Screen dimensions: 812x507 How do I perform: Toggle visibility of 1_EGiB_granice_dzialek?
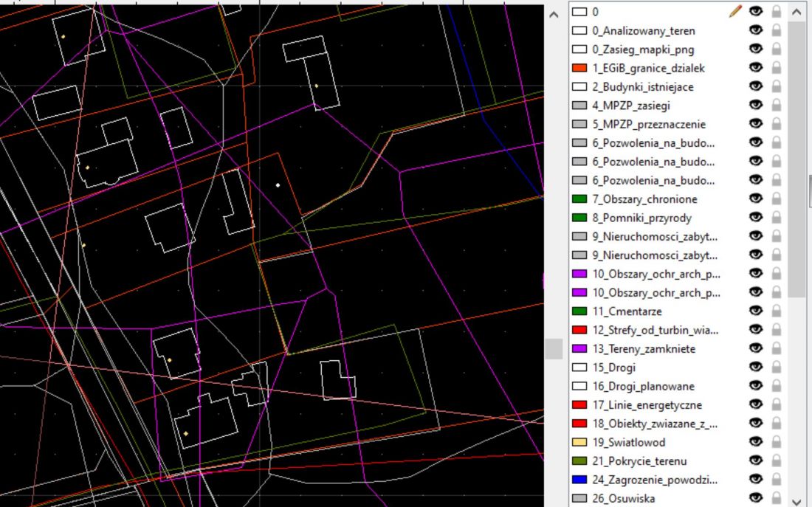pos(756,68)
